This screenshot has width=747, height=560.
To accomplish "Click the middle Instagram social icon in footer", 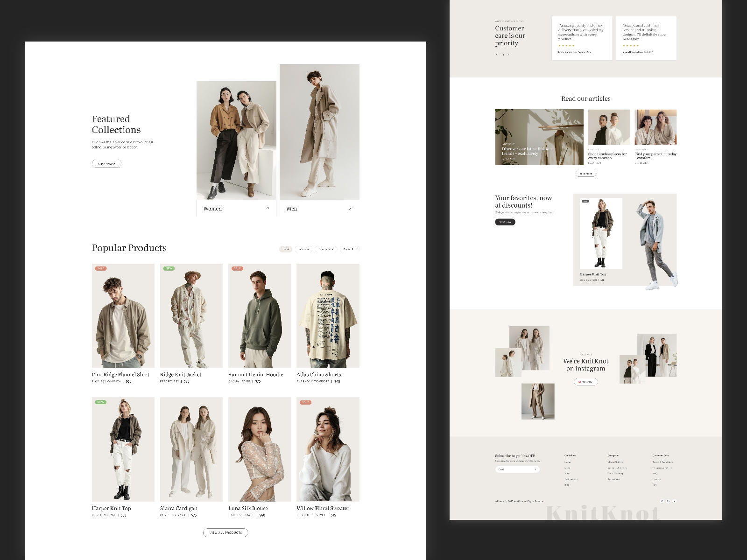I will point(669,501).
